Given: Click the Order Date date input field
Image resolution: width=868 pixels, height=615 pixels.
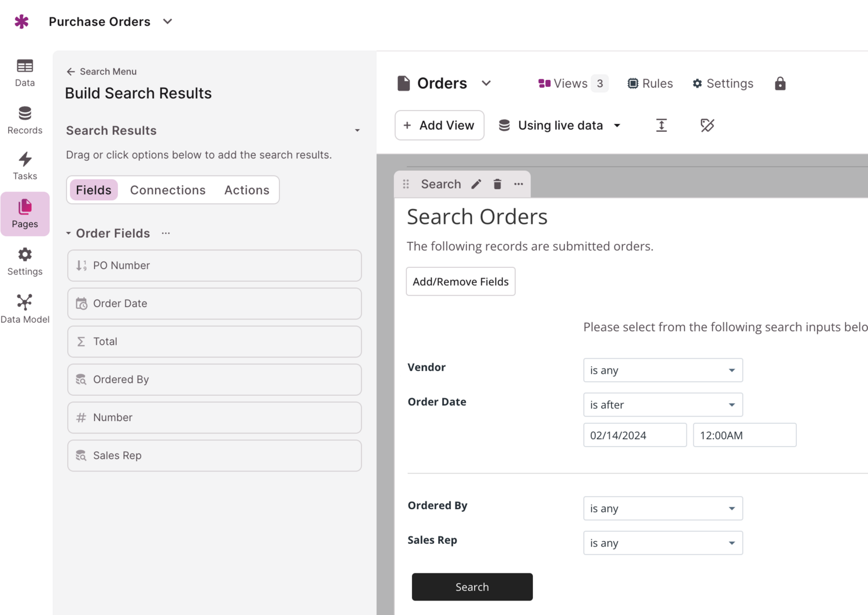Looking at the screenshot, I should pos(635,435).
